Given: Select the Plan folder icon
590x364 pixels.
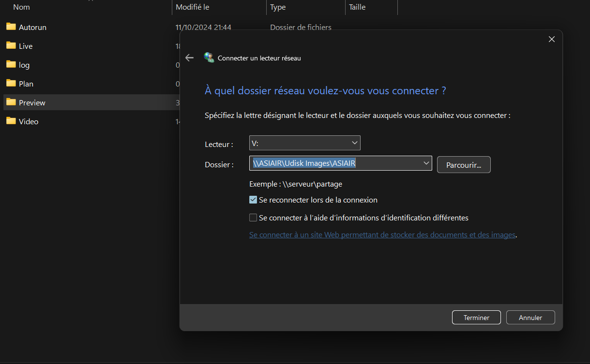Looking at the screenshot, I should click(11, 83).
